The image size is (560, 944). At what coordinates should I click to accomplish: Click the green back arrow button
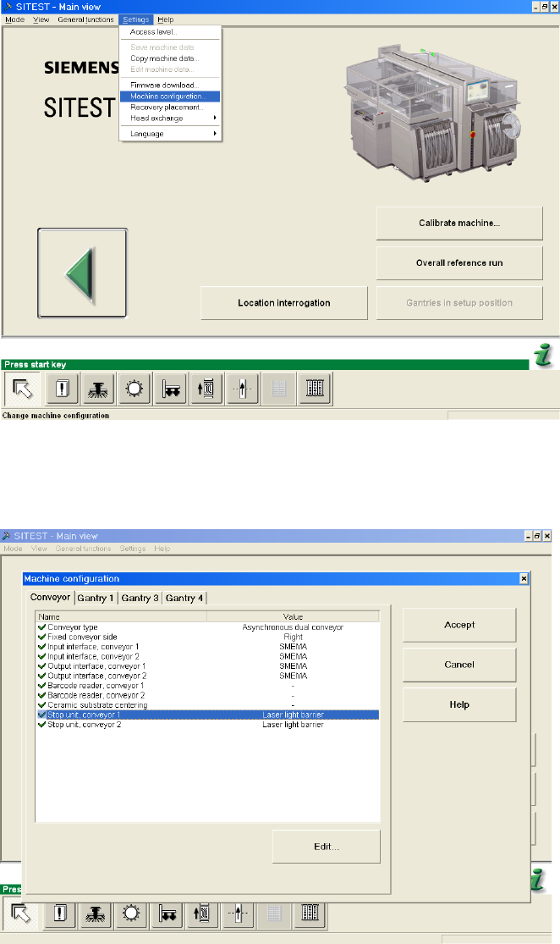pyautogui.click(x=82, y=273)
